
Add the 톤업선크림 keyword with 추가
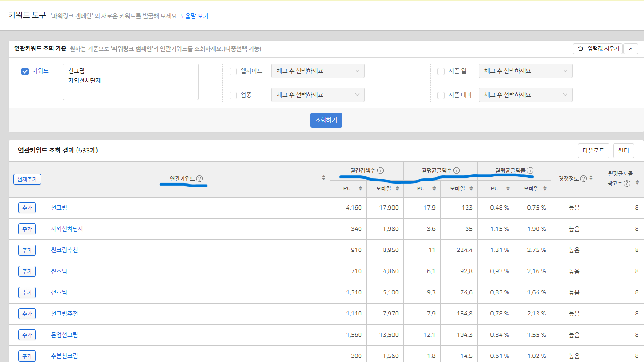[x=27, y=335]
